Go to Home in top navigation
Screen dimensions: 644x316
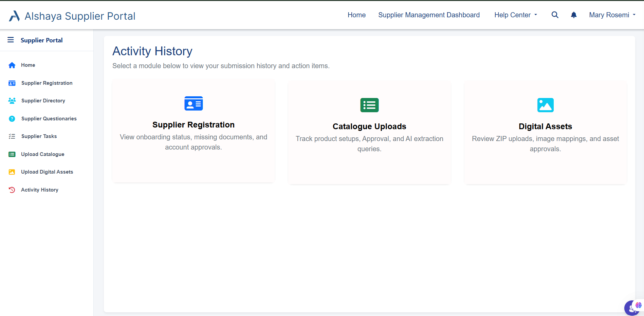(x=356, y=15)
